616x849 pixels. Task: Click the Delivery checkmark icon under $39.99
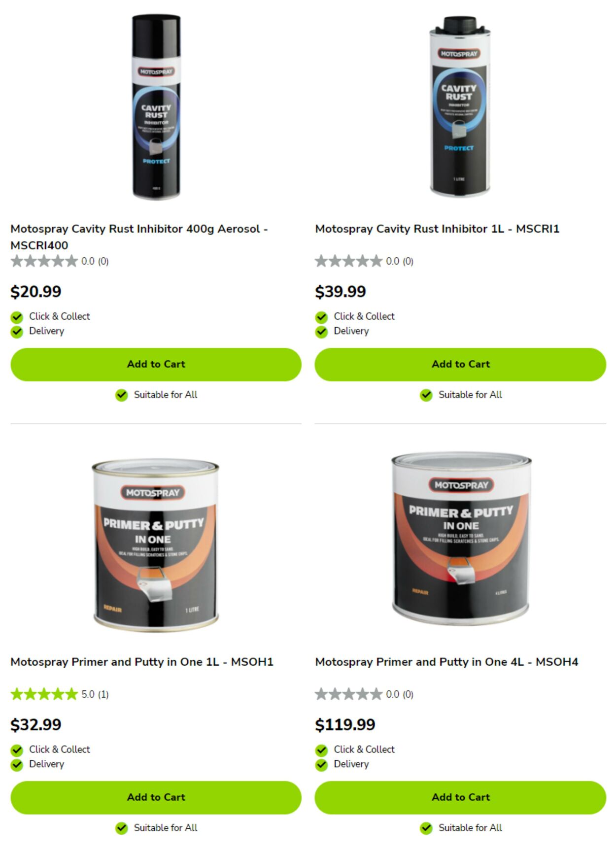[x=321, y=332]
